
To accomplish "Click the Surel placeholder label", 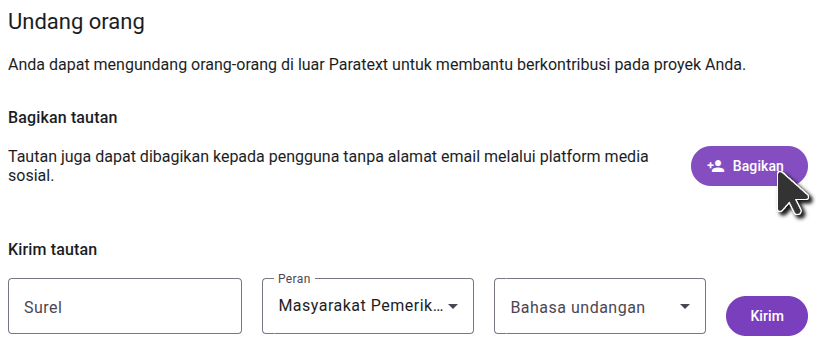I will click(43, 307).
